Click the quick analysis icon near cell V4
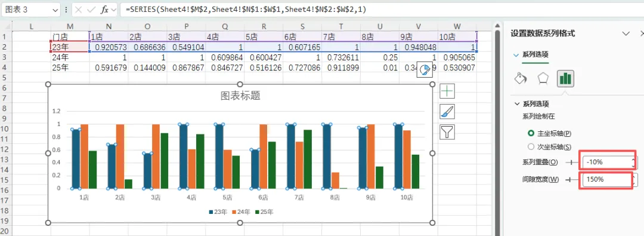This screenshot has width=644, height=236. point(425,70)
